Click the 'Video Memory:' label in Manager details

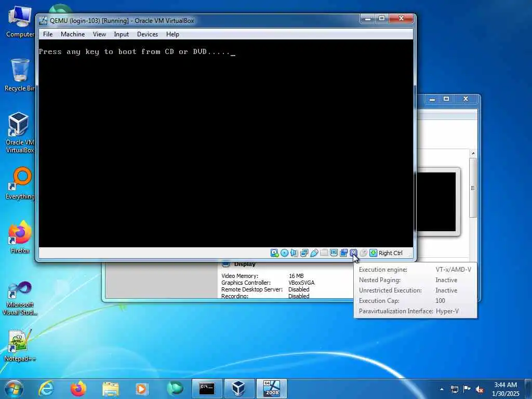point(240,276)
